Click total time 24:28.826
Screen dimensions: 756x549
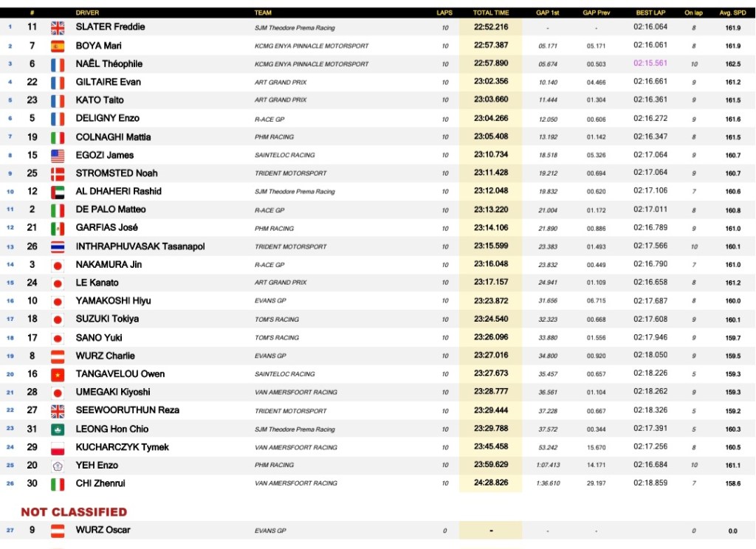tap(491, 483)
